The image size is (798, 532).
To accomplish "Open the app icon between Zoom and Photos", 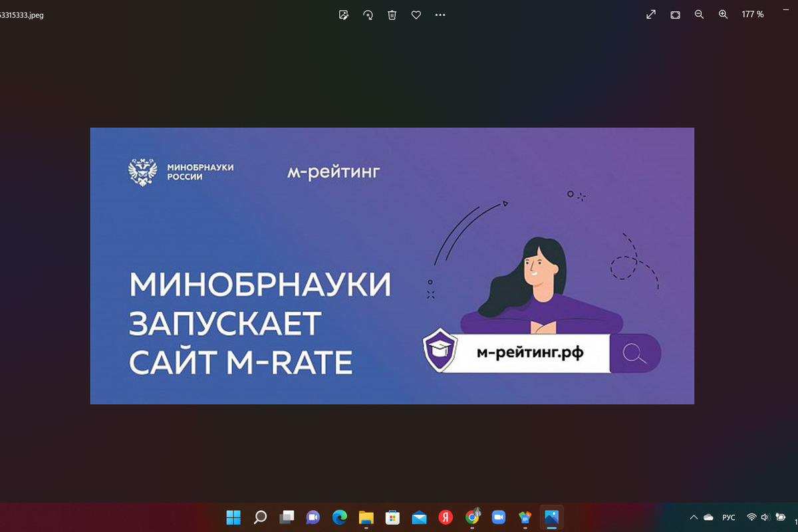I will [x=525, y=517].
